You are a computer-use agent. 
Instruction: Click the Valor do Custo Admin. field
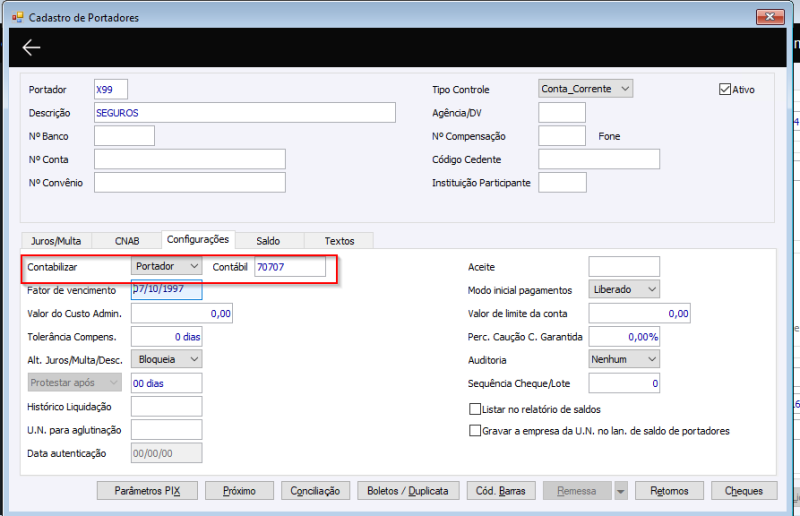click(x=182, y=313)
